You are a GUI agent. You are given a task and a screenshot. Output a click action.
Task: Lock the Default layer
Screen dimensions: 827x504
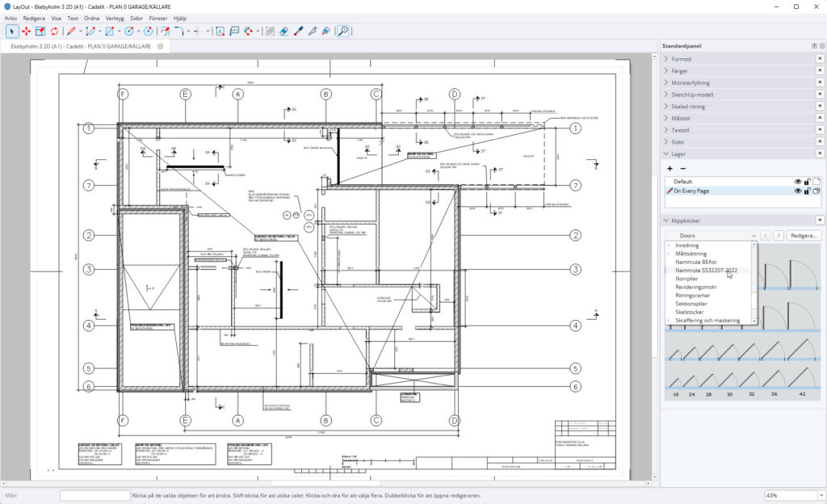click(x=807, y=181)
